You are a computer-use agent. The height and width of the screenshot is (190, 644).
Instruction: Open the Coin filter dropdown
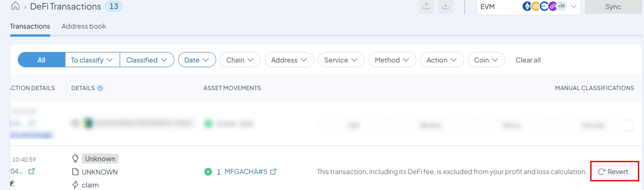click(x=487, y=60)
